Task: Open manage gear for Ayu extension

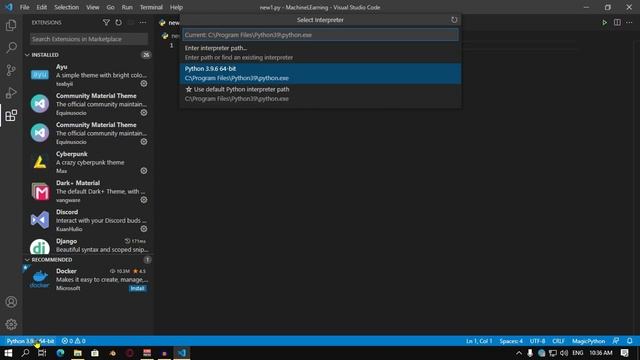Action: [144, 83]
